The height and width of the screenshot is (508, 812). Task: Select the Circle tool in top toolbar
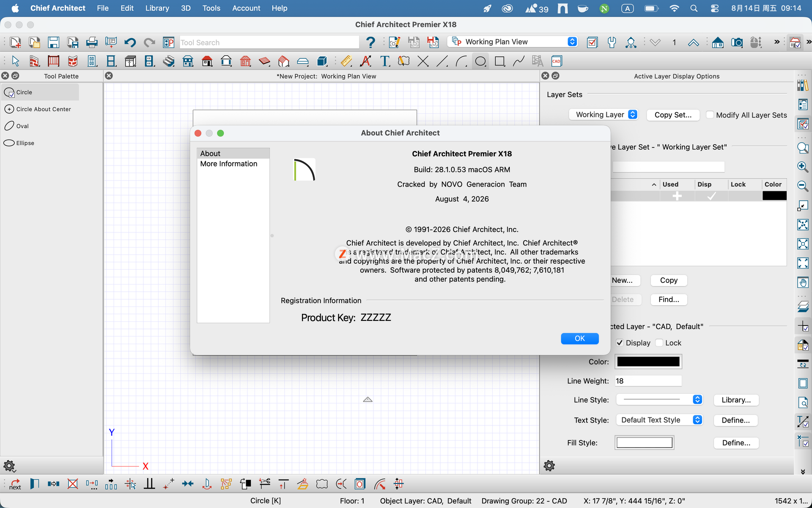pyautogui.click(x=480, y=61)
